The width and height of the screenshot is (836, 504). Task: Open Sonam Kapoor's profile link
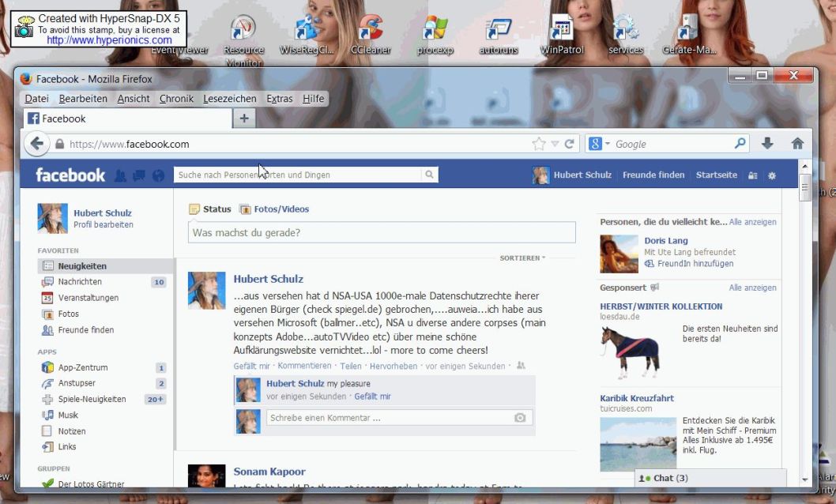tap(269, 472)
